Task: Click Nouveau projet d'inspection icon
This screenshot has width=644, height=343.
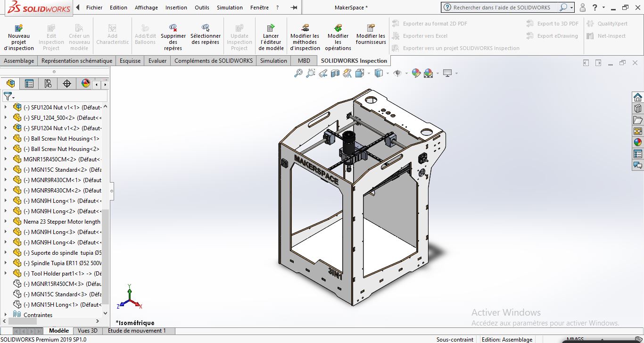Action: coord(19,28)
